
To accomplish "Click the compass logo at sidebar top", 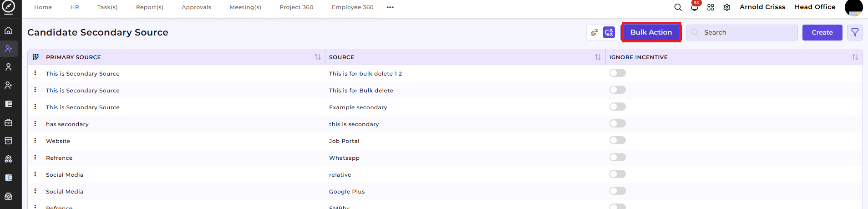I will [9, 6].
